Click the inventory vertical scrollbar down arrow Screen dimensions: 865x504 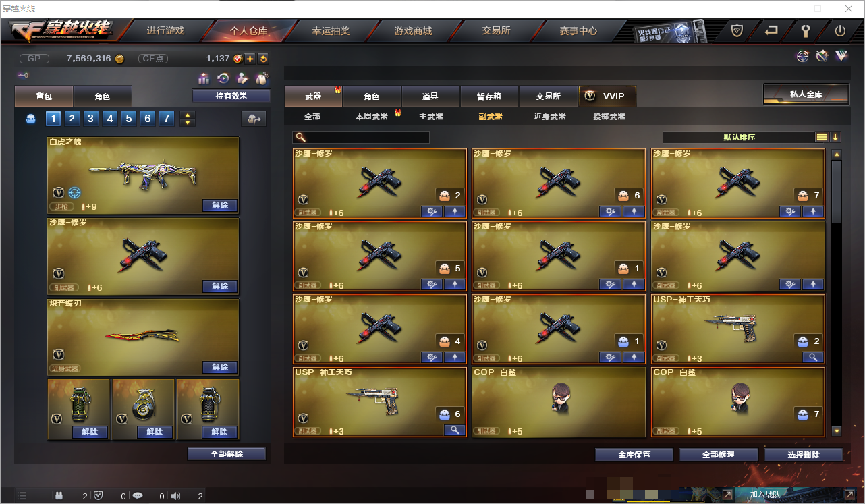coord(837,430)
